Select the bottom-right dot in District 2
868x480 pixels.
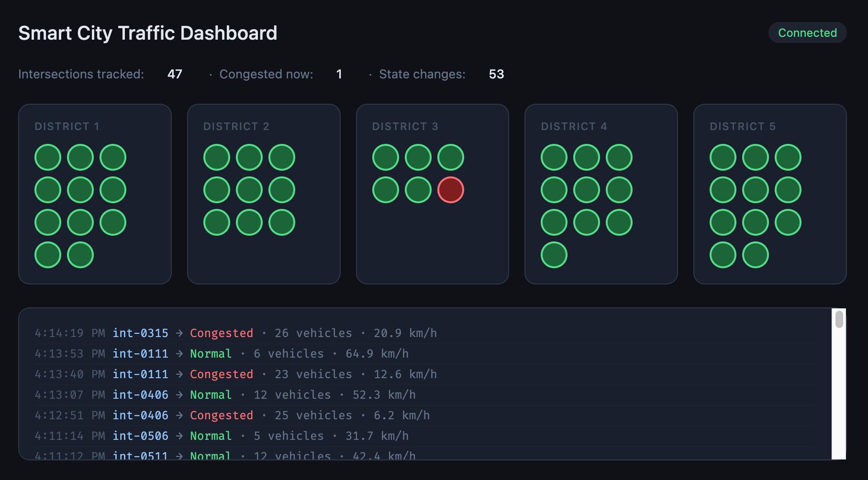[x=282, y=222]
